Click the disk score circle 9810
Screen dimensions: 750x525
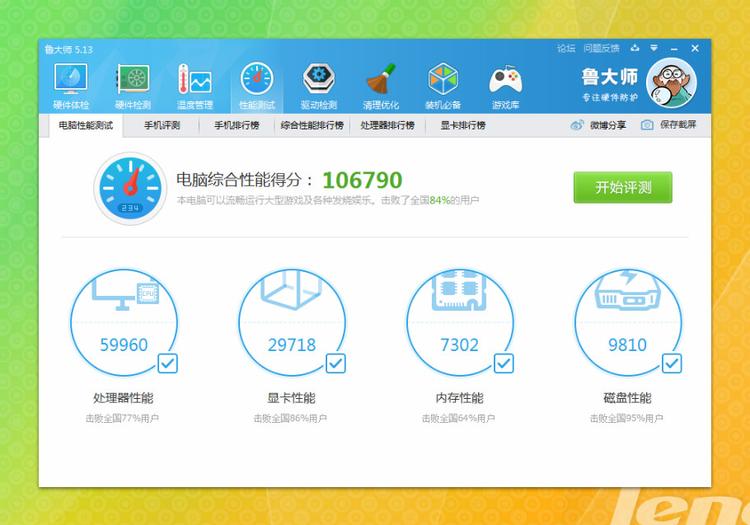[x=628, y=323]
